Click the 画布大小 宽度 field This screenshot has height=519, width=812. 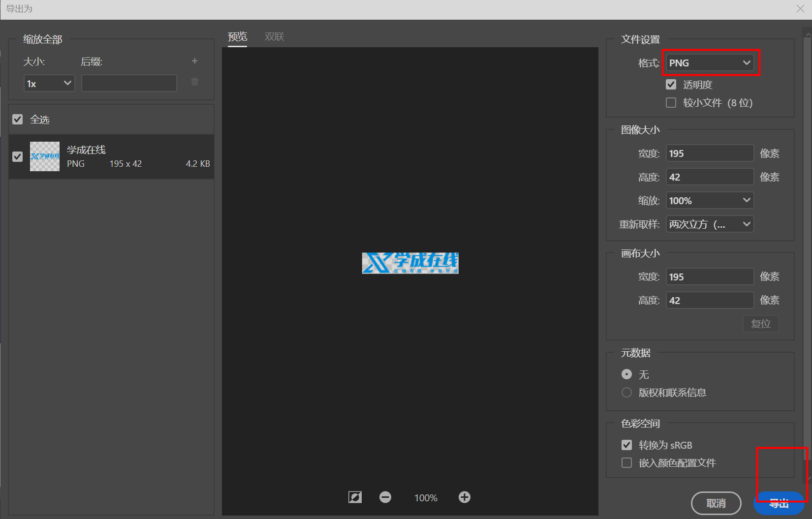coord(710,277)
